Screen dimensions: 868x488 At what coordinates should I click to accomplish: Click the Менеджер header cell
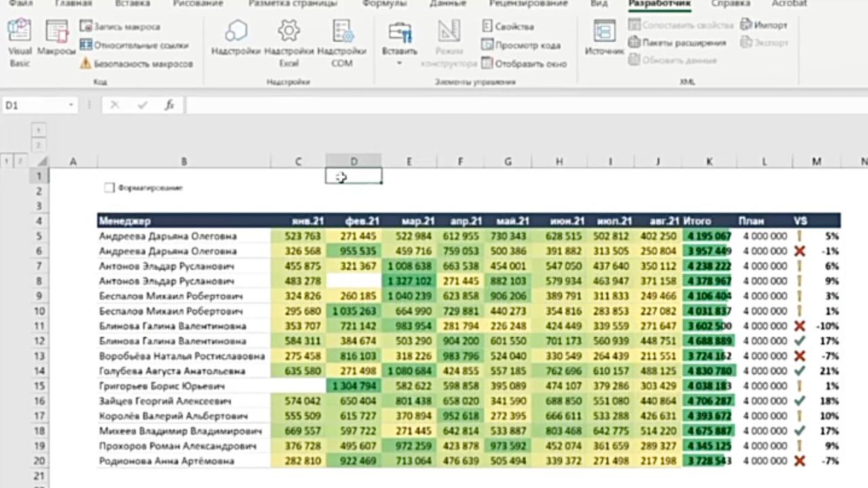(x=184, y=221)
